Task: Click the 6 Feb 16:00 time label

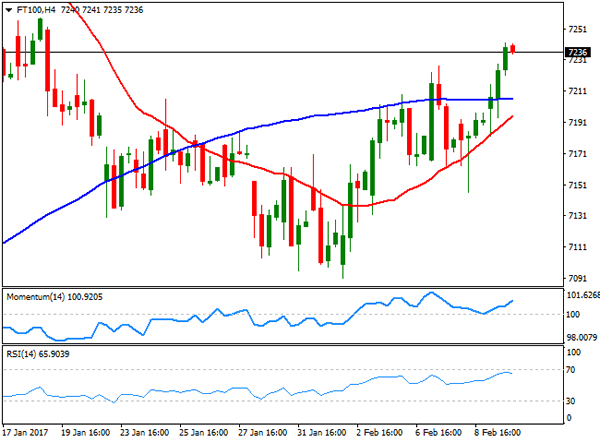Action: pos(439,433)
